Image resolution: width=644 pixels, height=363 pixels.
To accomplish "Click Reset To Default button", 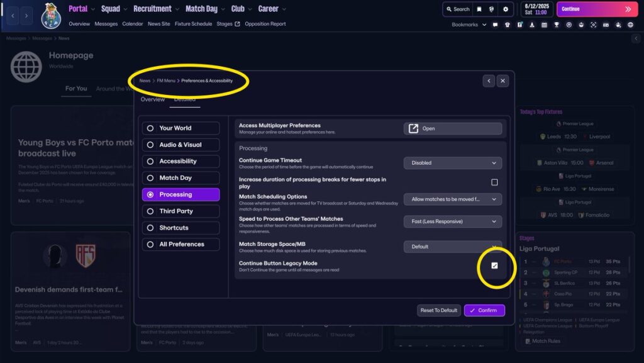I will [x=438, y=310].
